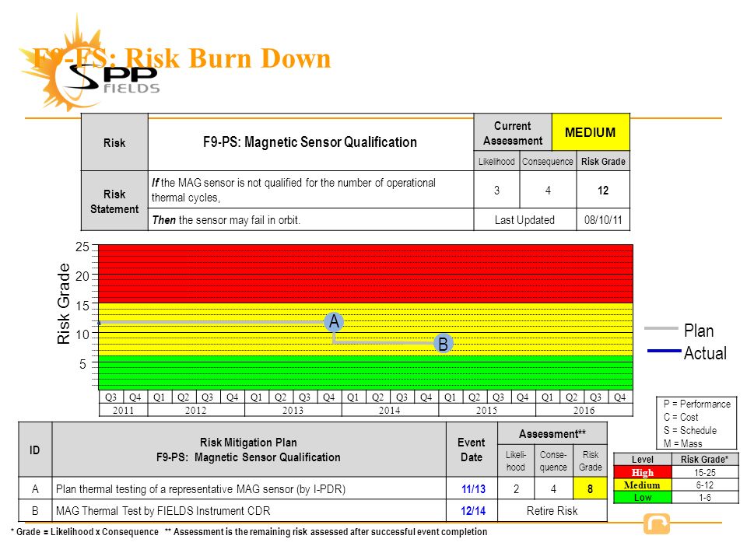
Task: Click the y-axis label 25
Action: click(82, 247)
